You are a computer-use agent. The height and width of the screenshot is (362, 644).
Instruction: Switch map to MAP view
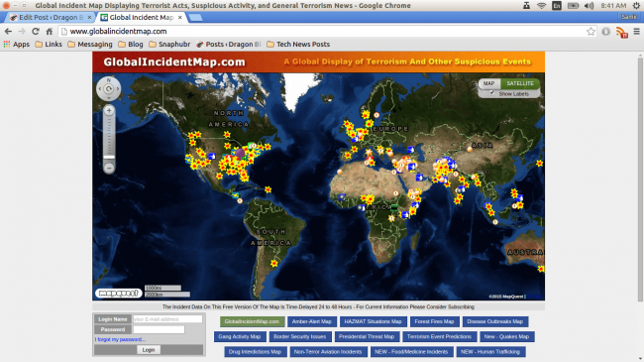coord(488,83)
